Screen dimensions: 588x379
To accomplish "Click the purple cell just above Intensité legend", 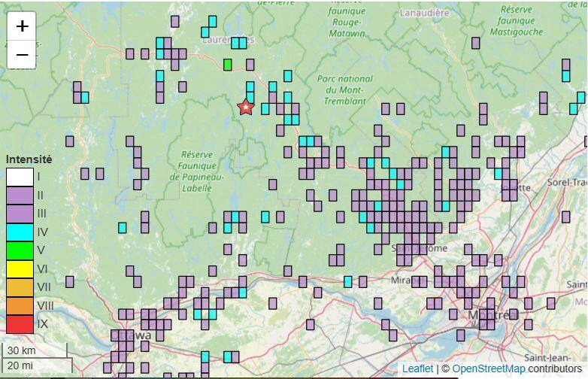I will [x=70, y=141].
